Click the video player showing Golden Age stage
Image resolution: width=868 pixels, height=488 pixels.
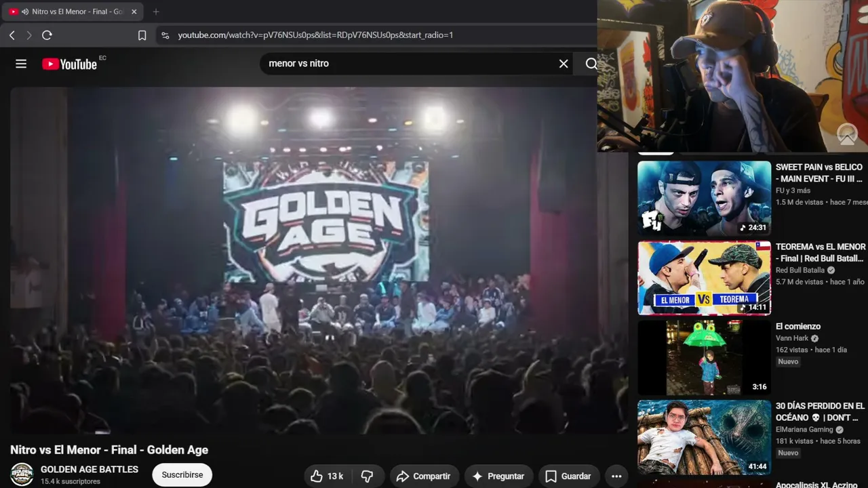click(319, 261)
